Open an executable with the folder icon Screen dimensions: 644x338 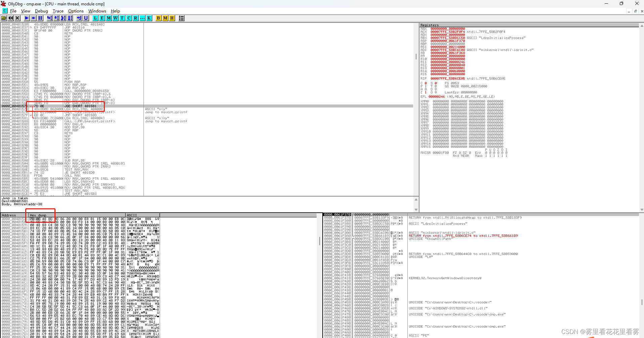click(4, 18)
